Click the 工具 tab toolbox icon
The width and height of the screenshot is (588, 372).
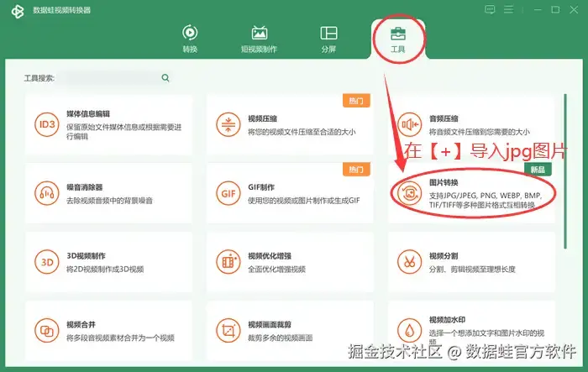(x=398, y=34)
